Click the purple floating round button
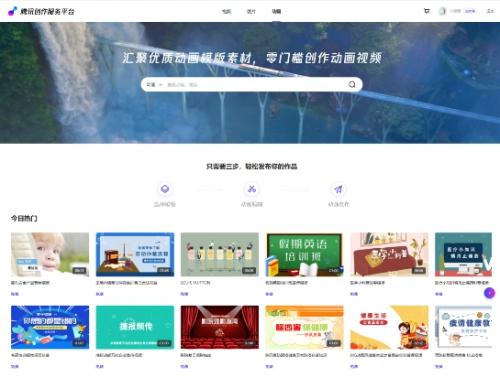 point(489,293)
